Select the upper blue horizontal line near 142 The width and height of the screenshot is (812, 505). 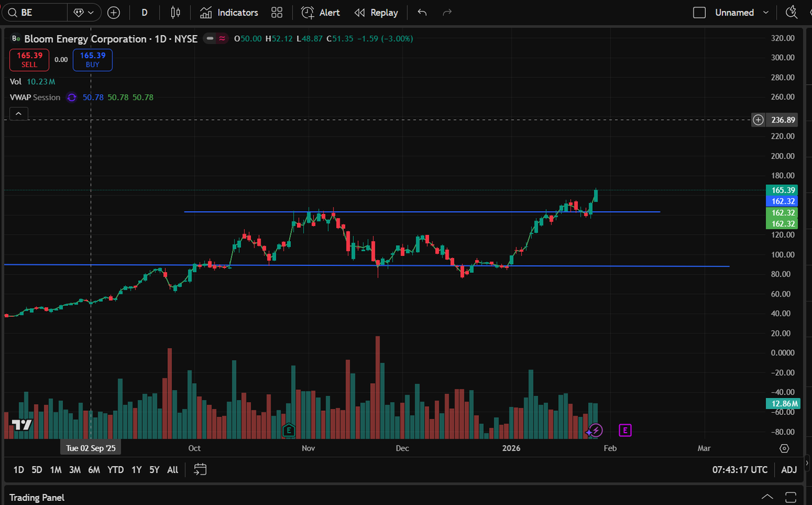(422, 212)
